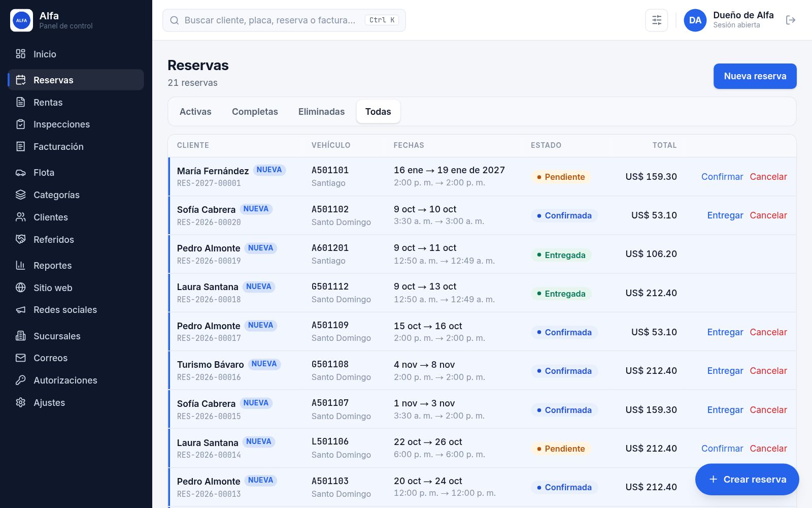This screenshot has height=508, width=812.
Task: Click the Alfa logo in the sidebar
Action: tap(21, 20)
